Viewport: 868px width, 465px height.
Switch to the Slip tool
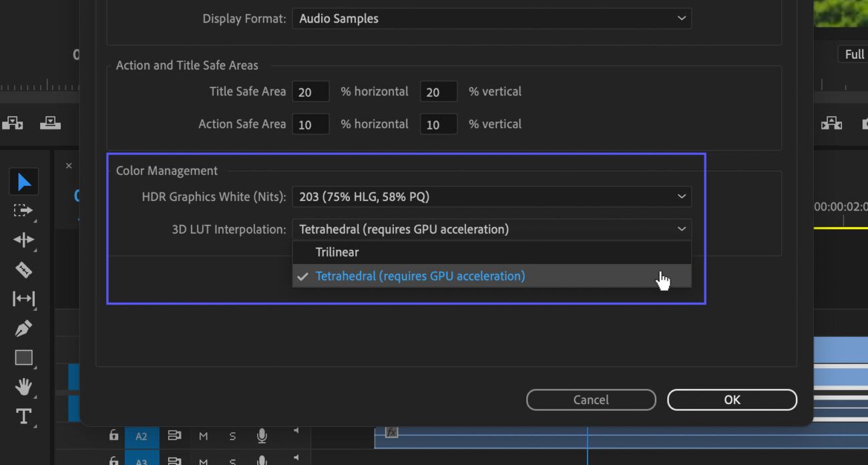[23, 299]
